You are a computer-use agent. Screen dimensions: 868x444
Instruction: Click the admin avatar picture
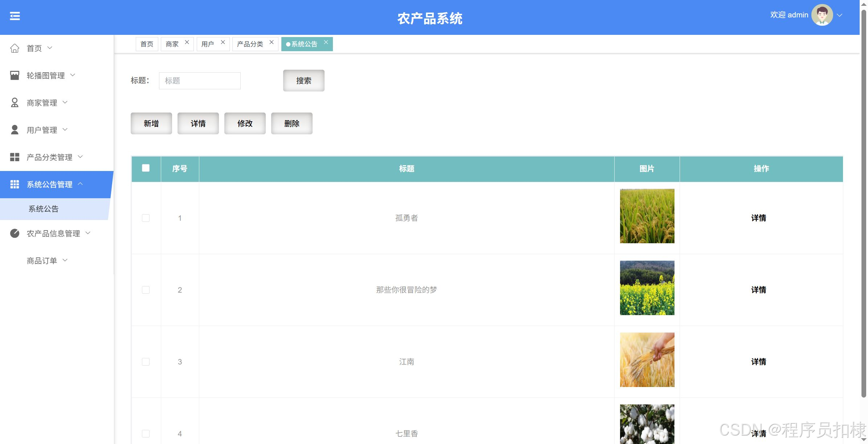click(822, 15)
